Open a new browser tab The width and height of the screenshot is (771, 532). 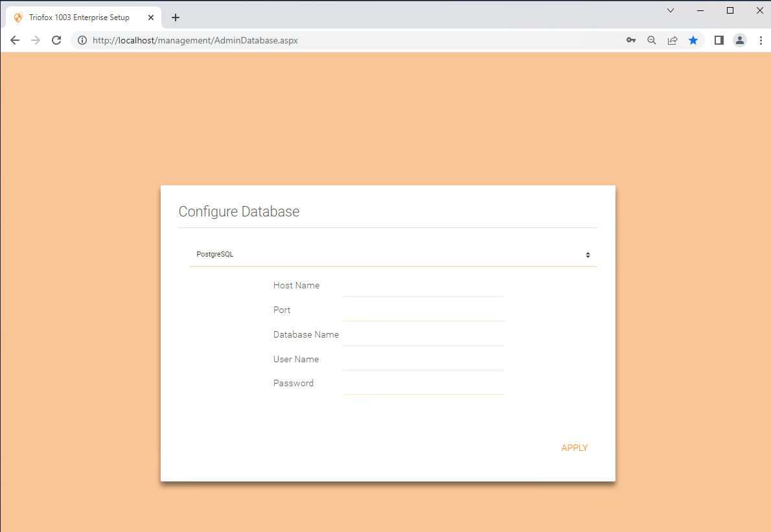point(176,17)
